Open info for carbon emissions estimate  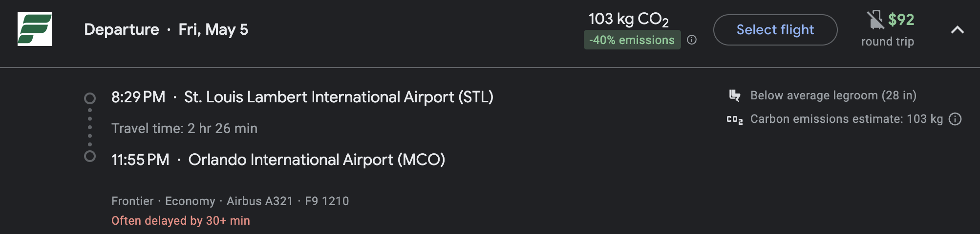pos(955,119)
